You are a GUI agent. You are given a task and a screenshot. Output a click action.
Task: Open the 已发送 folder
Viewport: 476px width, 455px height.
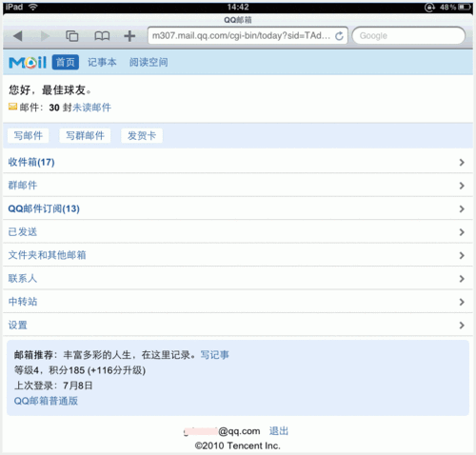(238, 232)
